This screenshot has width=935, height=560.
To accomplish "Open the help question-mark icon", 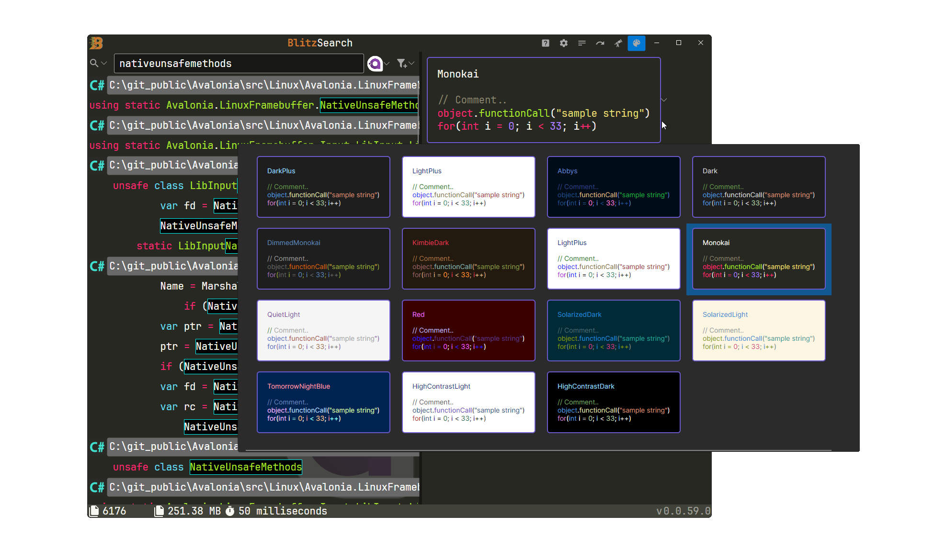I will 545,43.
